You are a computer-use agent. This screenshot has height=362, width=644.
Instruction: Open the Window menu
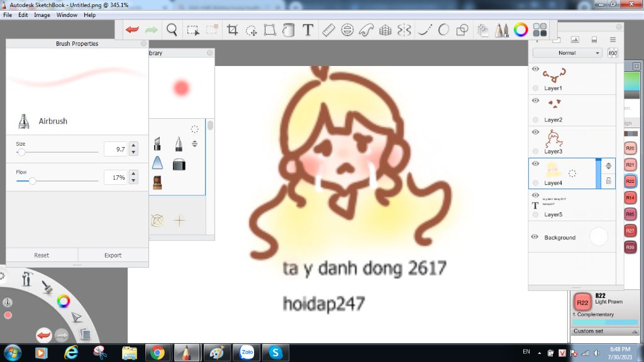(x=67, y=15)
